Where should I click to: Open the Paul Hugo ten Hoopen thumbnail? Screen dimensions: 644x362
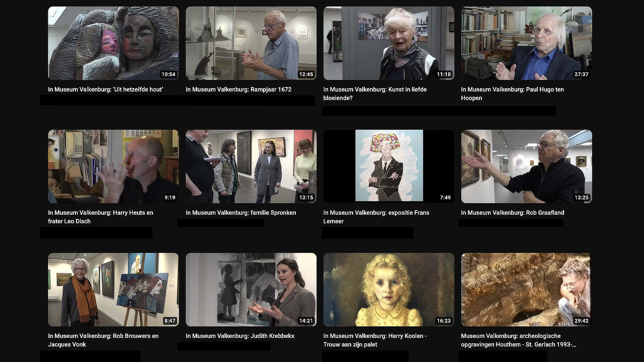coord(526,43)
